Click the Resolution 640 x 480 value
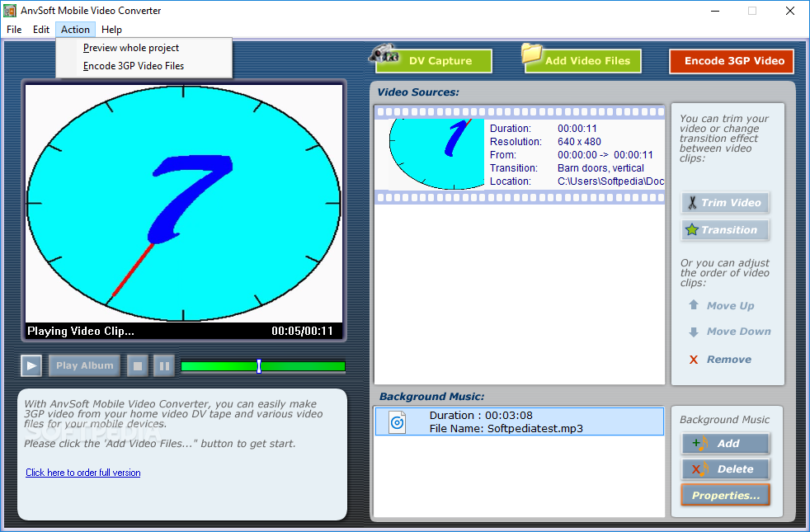This screenshot has height=532, width=810. [x=579, y=142]
